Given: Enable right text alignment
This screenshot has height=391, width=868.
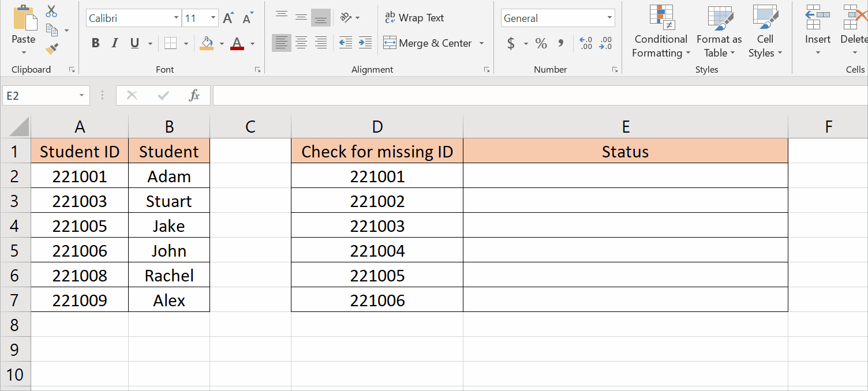Looking at the screenshot, I should (x=320, y=43).
